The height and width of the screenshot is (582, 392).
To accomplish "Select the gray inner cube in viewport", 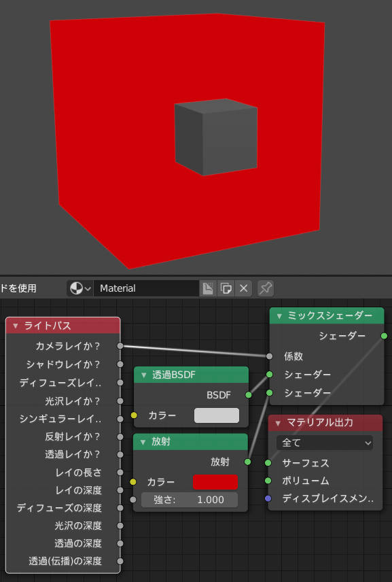I will 216,137.
